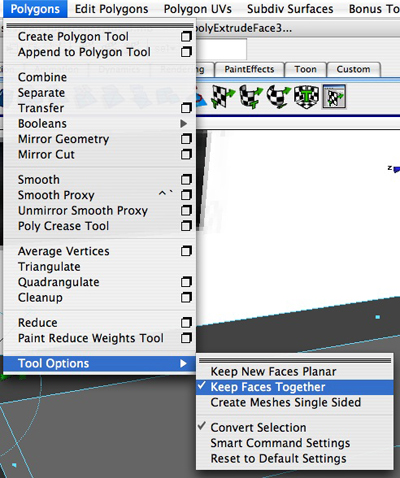Open Smooth options box
The image size is (400, 478).
pyautogui.click(x=186, y=179)
